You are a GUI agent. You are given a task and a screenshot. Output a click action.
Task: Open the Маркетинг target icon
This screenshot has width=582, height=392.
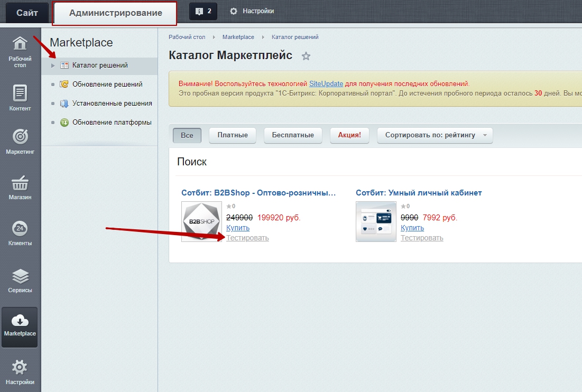(x=20, y=136)
